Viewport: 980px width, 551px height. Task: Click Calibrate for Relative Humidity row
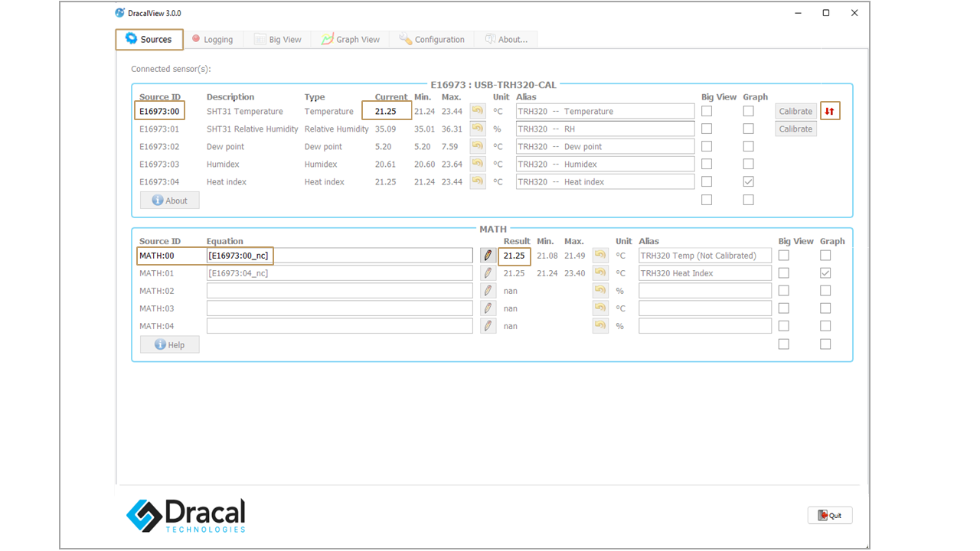pos(795,129)
